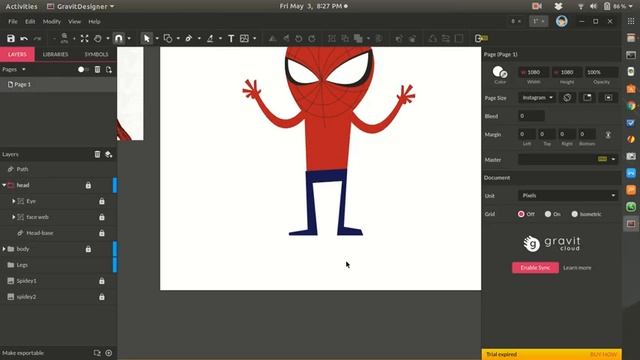Set Grid to Off
This screenshot has height=360, width=640.
point(521,214)
